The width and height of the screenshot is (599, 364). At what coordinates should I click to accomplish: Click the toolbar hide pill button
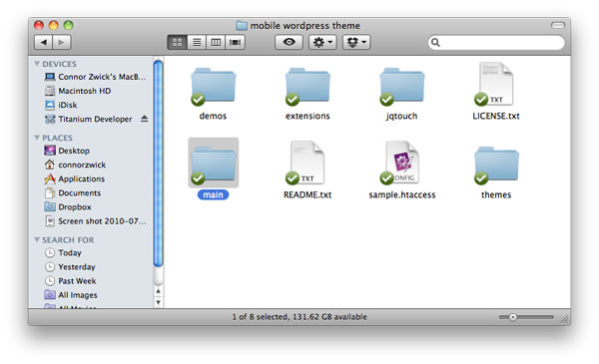(x=558, y=25)
